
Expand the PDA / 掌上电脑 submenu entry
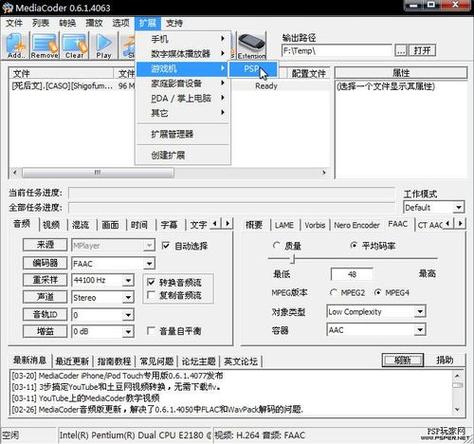(183, 98)
